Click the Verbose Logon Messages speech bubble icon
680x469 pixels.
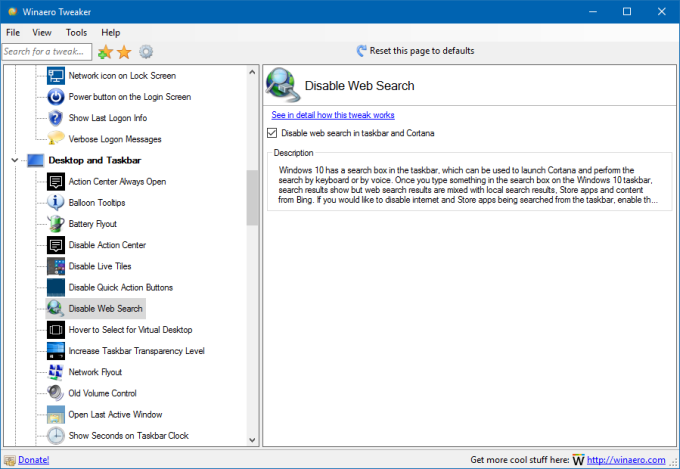(56, 139)
